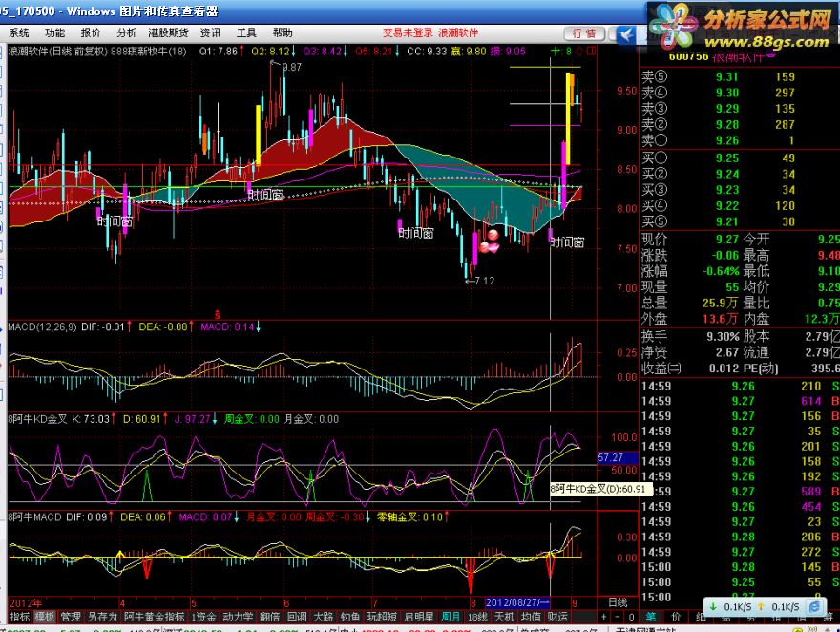
Task: Select the 笔 tab in trades panel
Action: (651, 617)
